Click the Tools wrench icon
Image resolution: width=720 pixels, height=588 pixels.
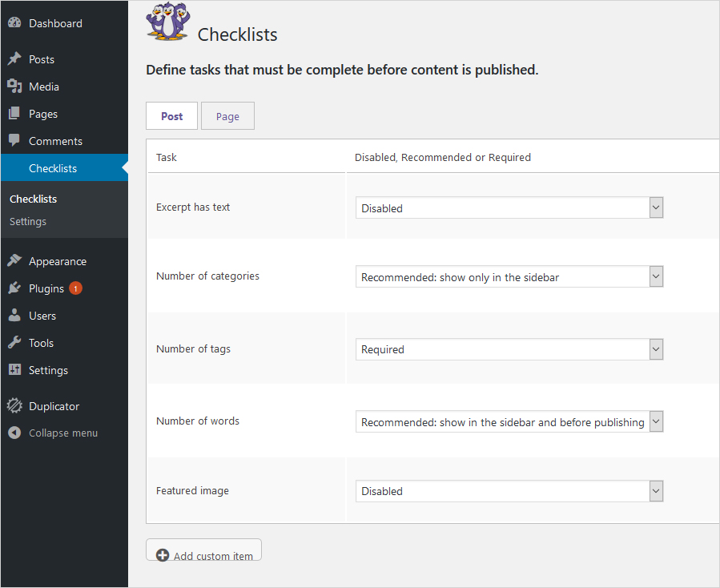point(14,343)
